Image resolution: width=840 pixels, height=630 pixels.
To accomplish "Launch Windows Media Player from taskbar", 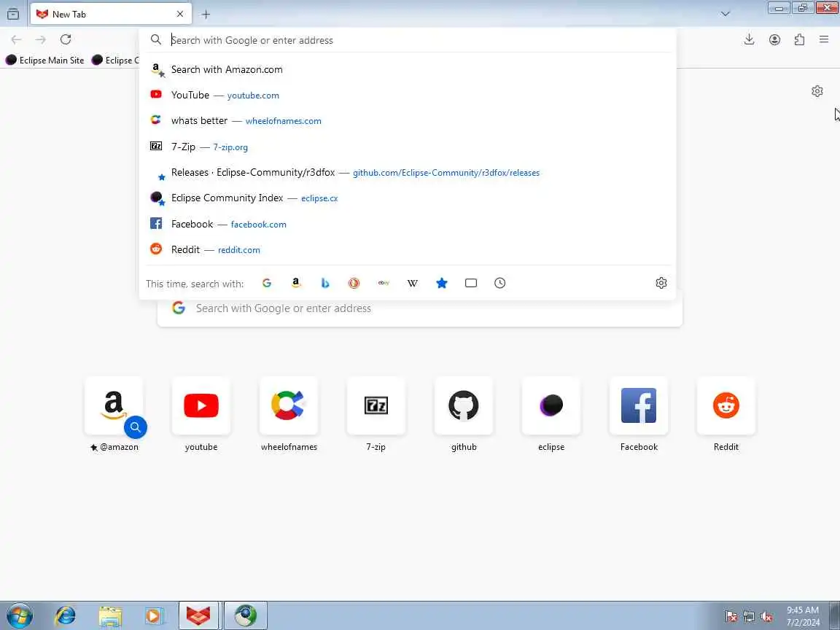I will 155,616.
